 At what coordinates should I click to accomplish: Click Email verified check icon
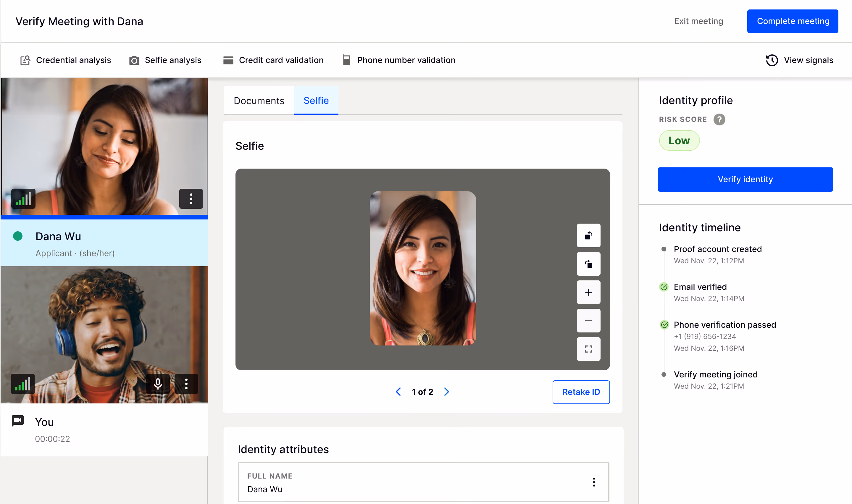point(664,287)
